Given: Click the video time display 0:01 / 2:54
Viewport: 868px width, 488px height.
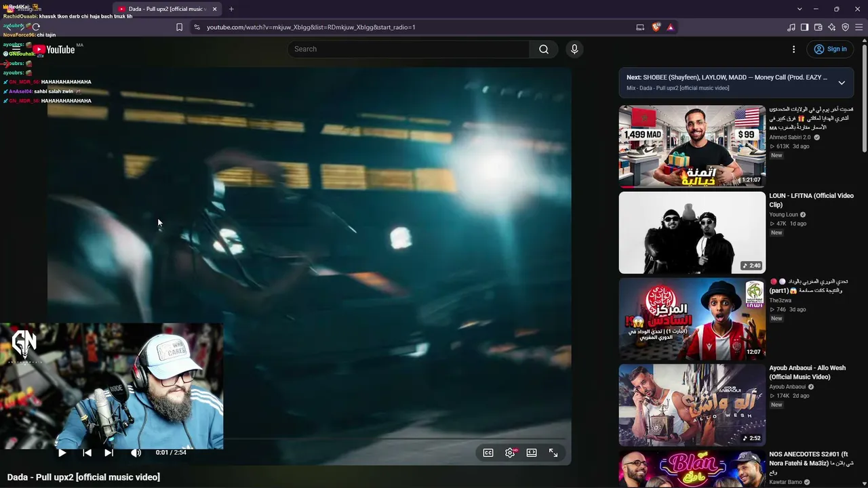Looking at the screenshot, I should tap(171, 453).
